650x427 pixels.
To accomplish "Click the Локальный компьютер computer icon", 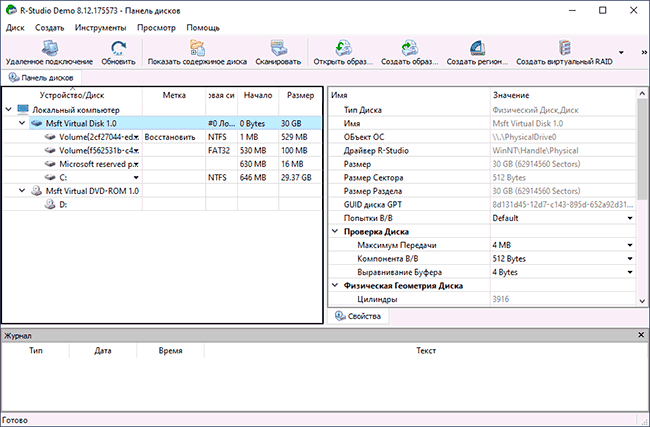I will pyautogui.click(x=23, y=110).
